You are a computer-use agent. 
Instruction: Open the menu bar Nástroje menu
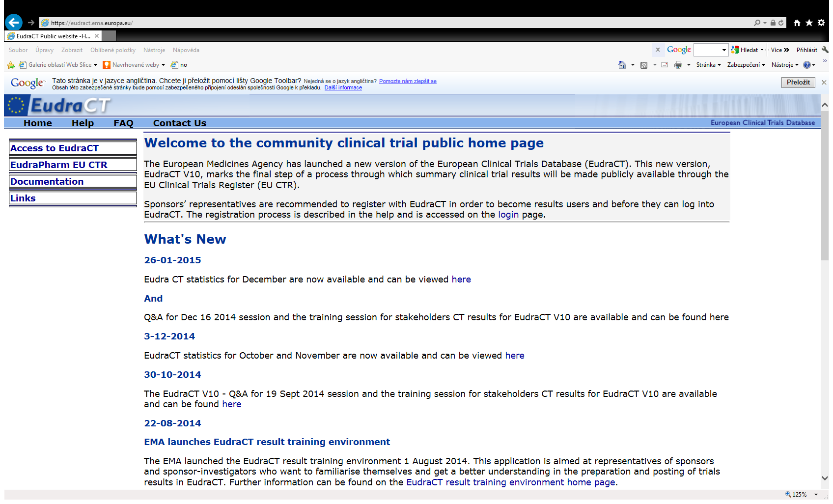[x=154, y=50]
